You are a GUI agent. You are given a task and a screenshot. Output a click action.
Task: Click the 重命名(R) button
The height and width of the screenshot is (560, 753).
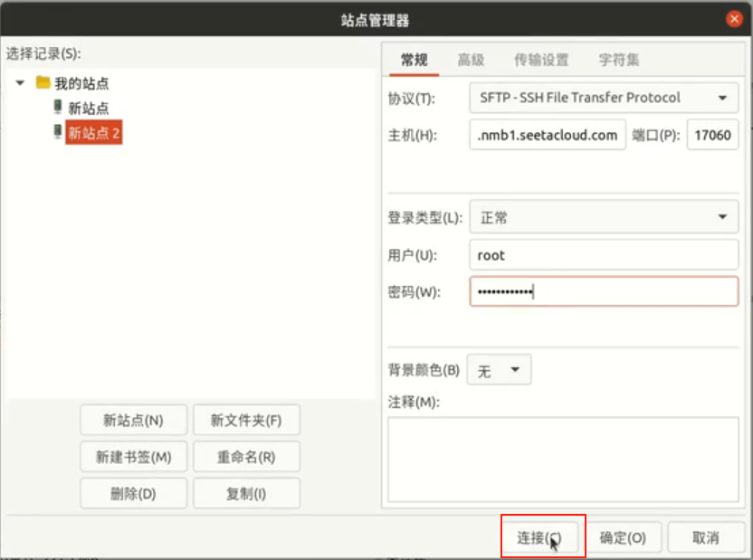pos(246,457)
